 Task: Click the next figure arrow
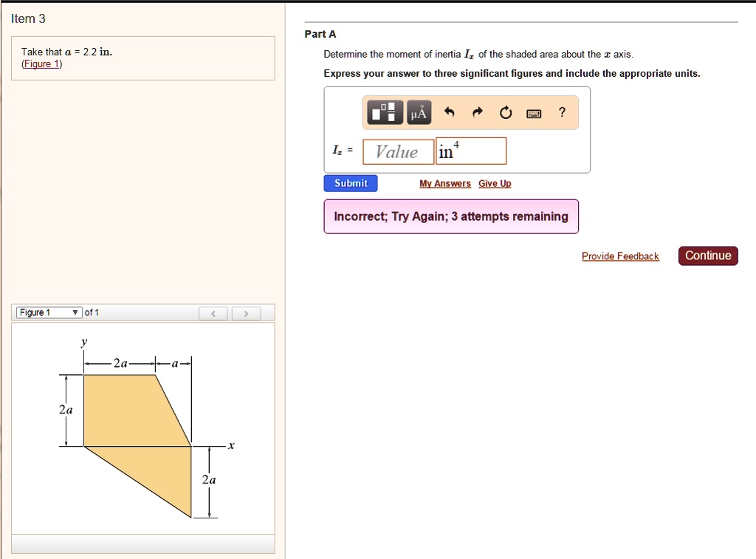246,313
